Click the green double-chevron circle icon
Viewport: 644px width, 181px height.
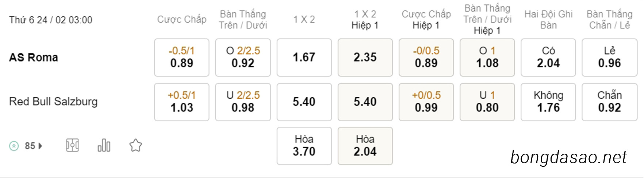[14, 146]
